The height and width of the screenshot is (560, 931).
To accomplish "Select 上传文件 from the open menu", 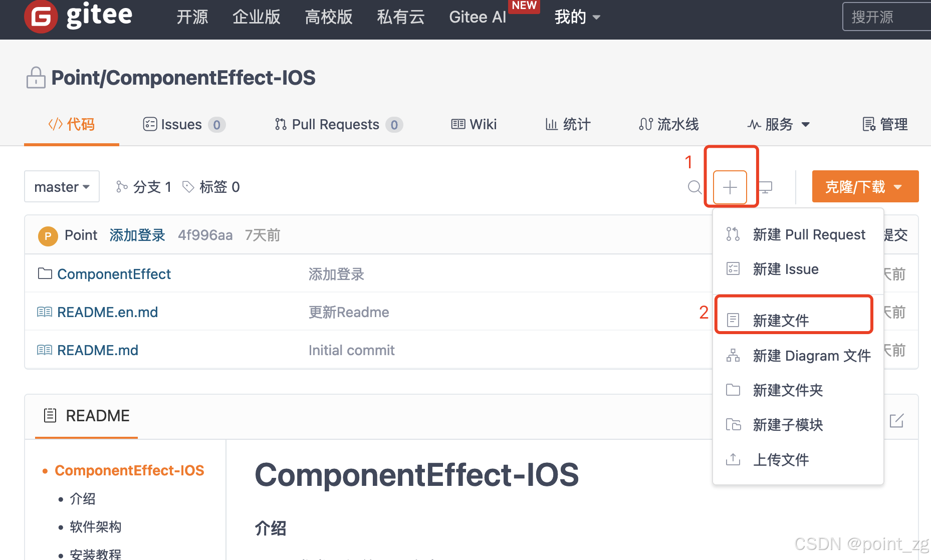I will point(781,459).
